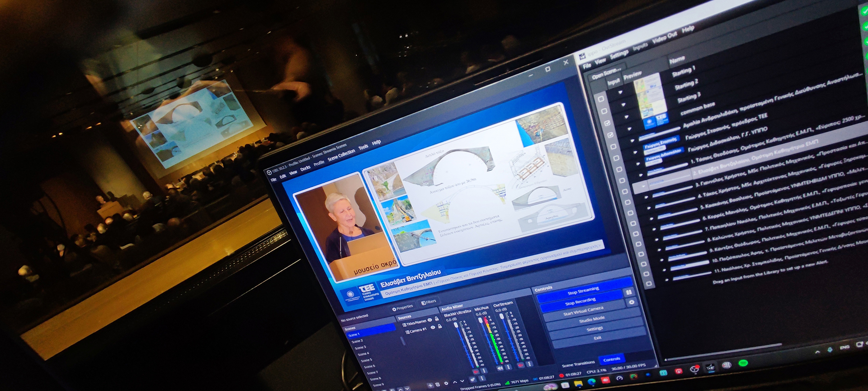Open OBS Tools menu
Screen dimensions: 868x391
[x=363, y=147]
